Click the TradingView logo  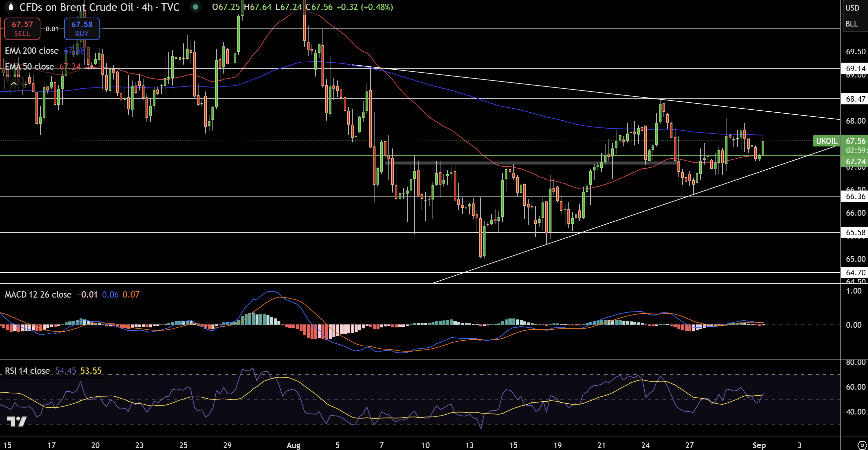tap(17, 422)
